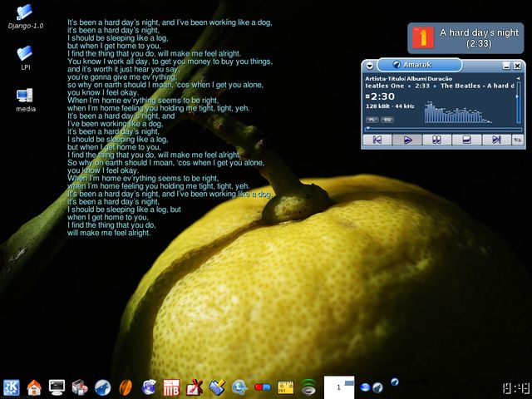Image resolution: width=532 pixels, height=399 pixels.
Task: Click the blue ruler and pencil icon
Action: coord(217,387)
